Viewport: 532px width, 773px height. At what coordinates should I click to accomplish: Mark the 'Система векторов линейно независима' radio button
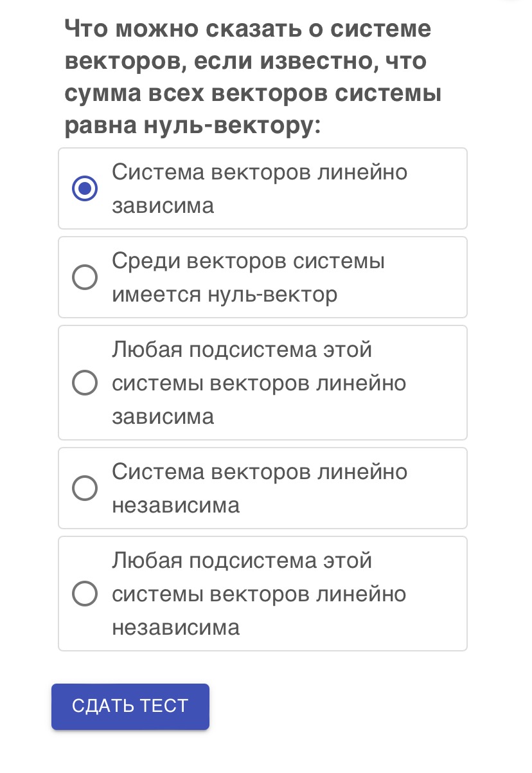point(85,488)
